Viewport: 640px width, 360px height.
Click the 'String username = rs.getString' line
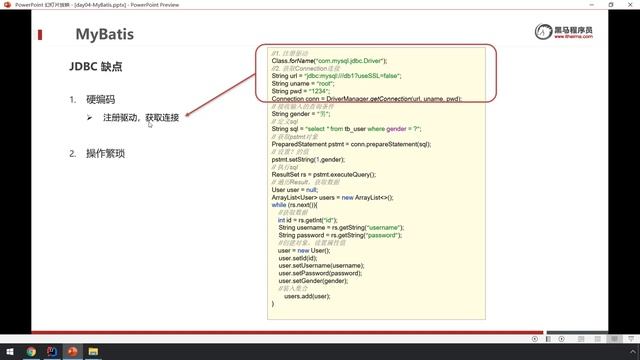[341, 228]
